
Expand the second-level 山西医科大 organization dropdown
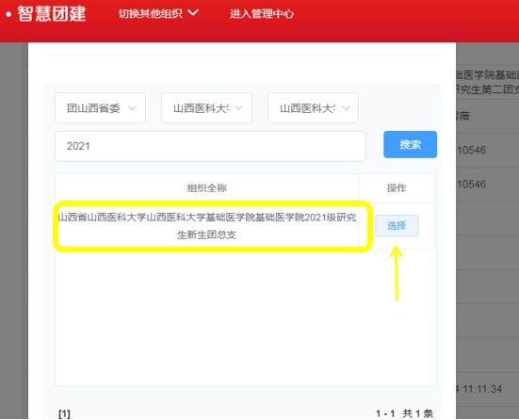pyautogui.click(x=206, y=108)
